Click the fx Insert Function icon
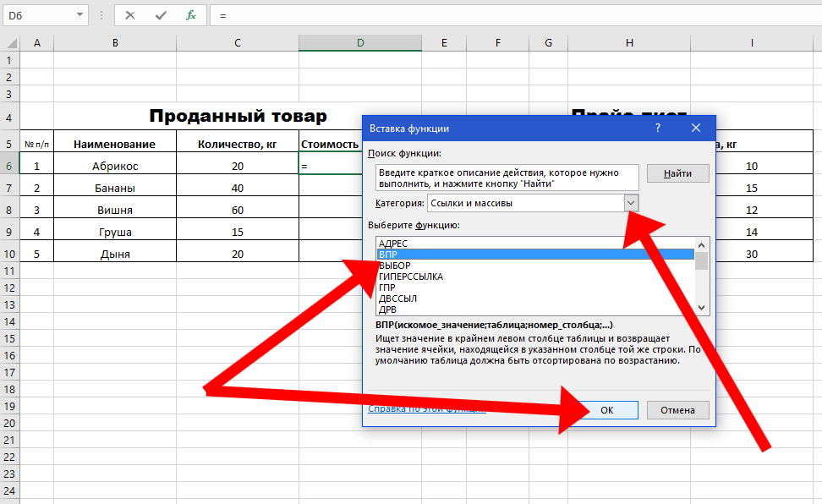 (191, 15)
